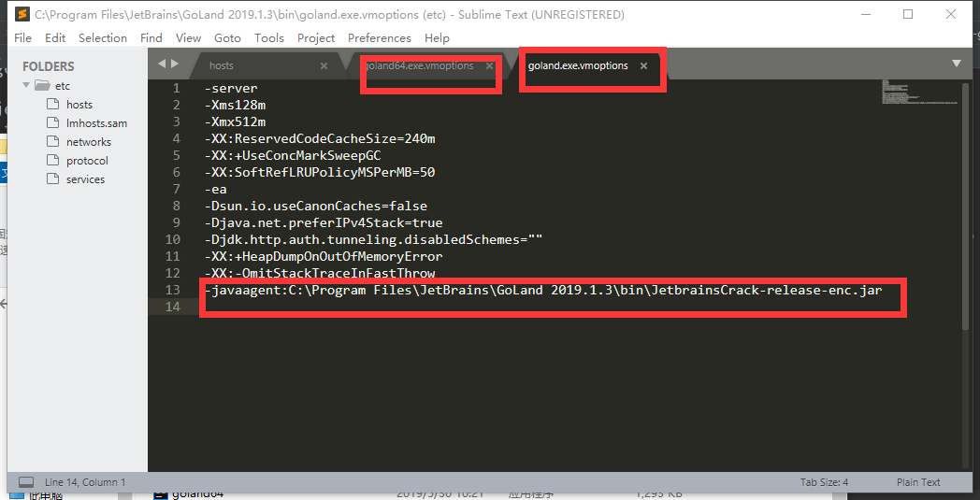Place cursor on the -ea line

click(x=216, y=189)
